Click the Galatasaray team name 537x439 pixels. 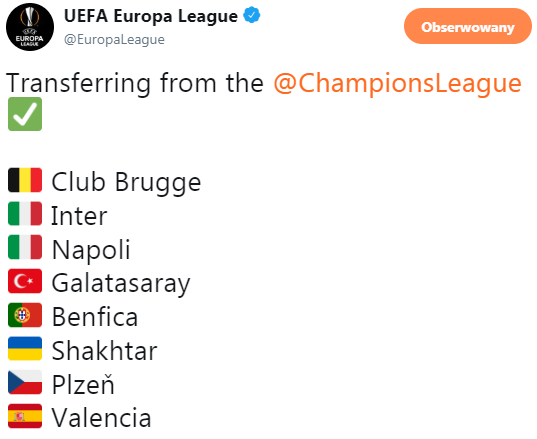point(121,284)
